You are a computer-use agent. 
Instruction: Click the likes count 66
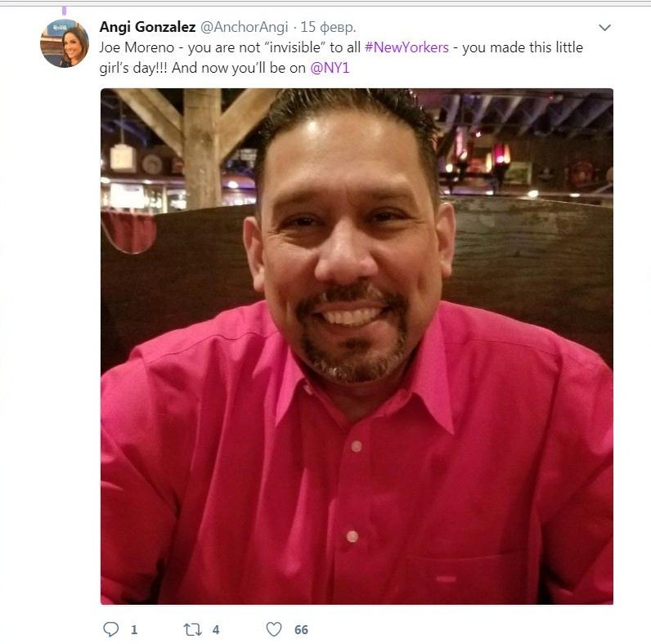point(302,630)
